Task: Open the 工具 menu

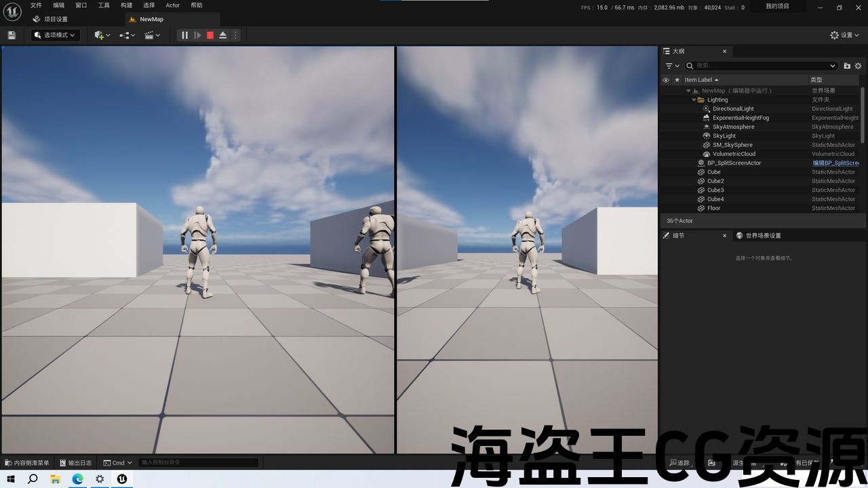Action: pyautogui.click(x=104, y=5)
